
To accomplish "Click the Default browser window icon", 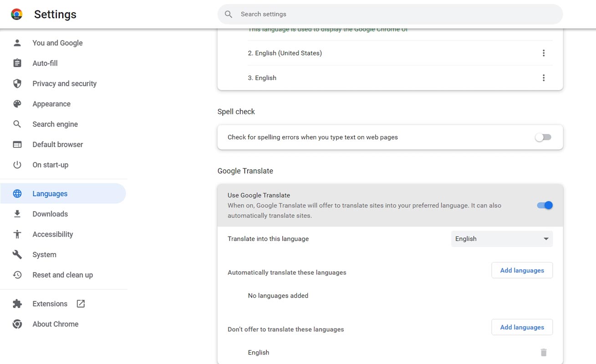I will click(17, 144).
